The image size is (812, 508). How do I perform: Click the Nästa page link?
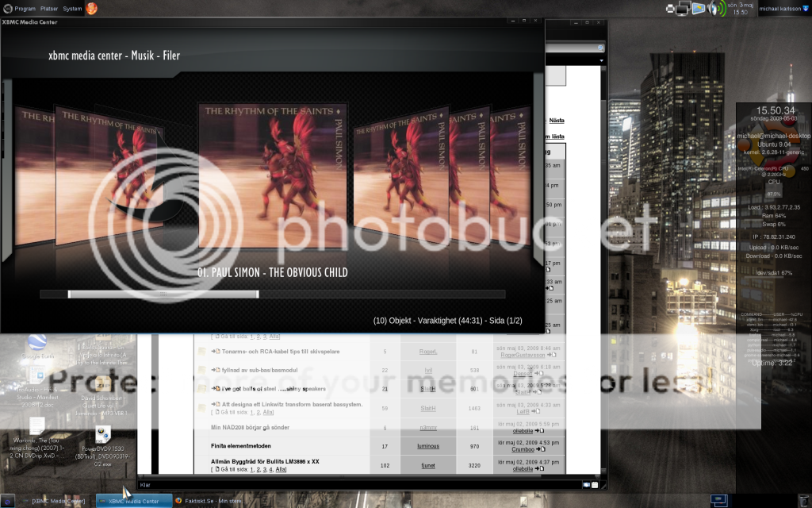click(557, 121)
